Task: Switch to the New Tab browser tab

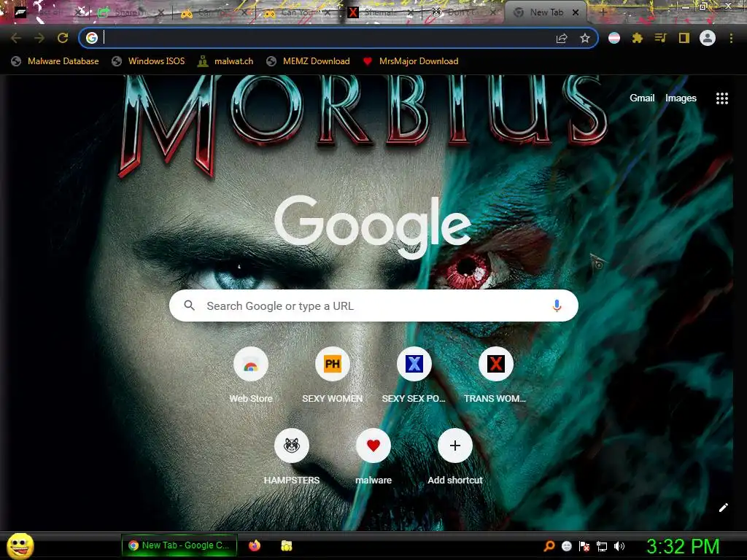Action: 546,12
